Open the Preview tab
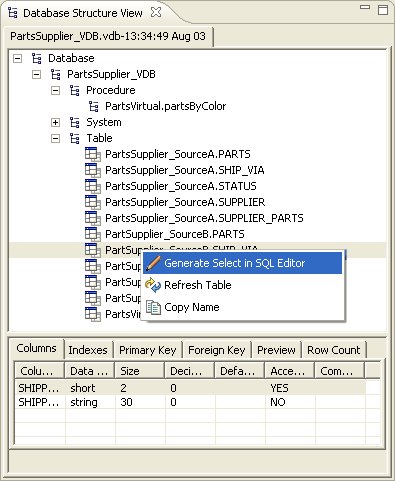The image size is (395, 481). point(276,350)
